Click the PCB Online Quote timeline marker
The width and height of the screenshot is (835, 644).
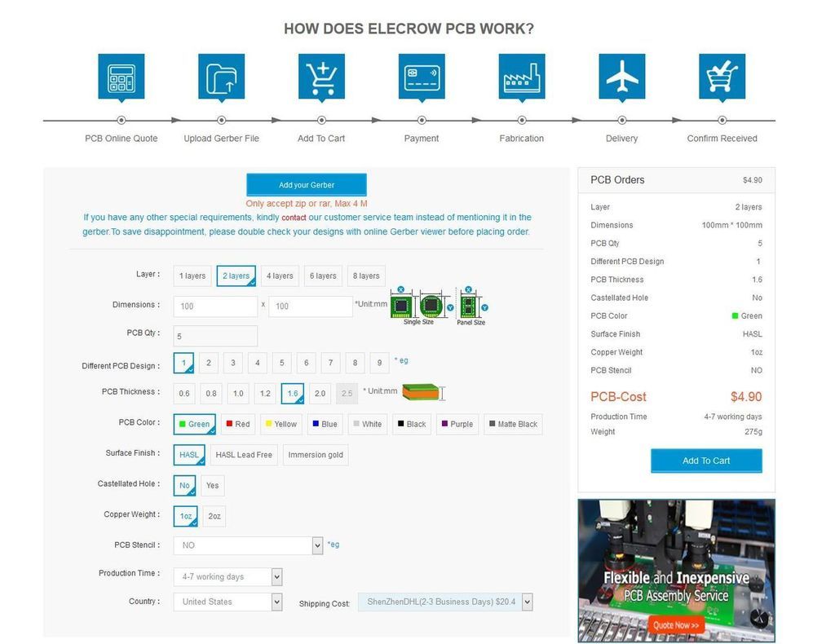coord(121,121)
